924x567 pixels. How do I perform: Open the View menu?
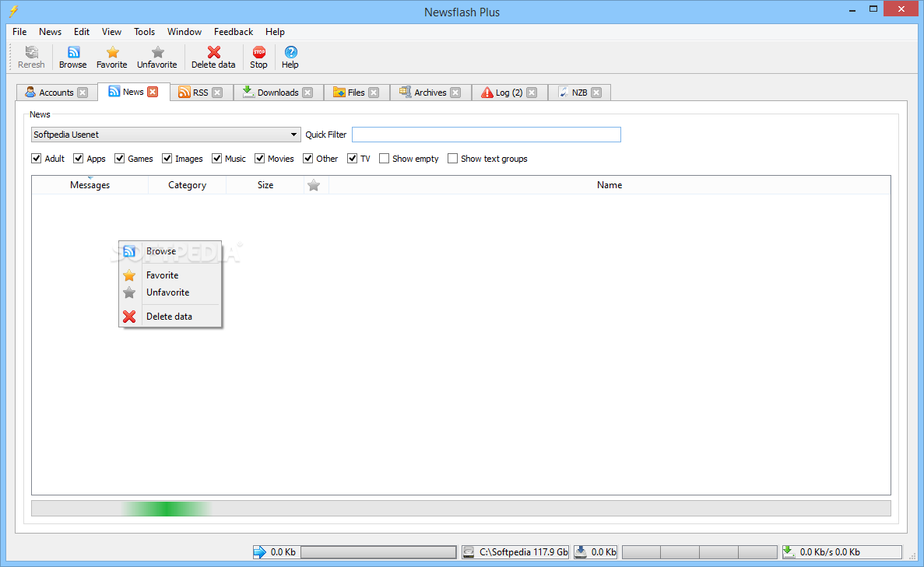pyautogui.click(x=111, y=32)
